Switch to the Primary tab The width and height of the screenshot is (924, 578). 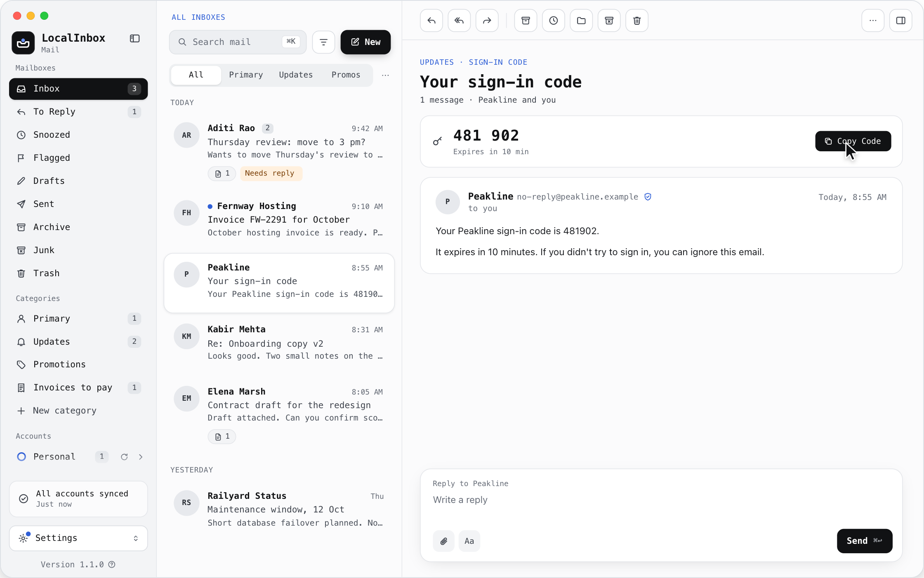point(246,75)
